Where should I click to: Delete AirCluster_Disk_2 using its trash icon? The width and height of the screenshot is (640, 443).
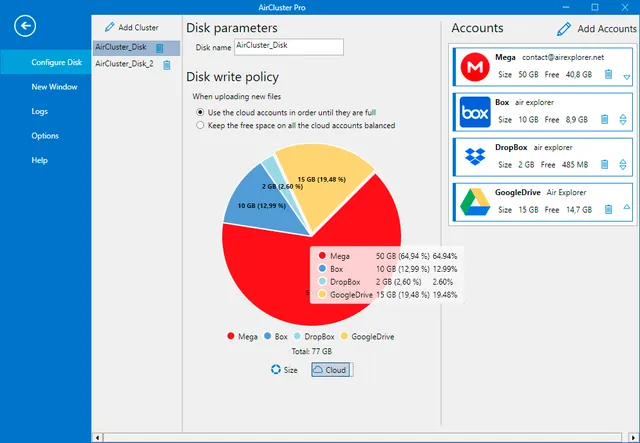167,65
